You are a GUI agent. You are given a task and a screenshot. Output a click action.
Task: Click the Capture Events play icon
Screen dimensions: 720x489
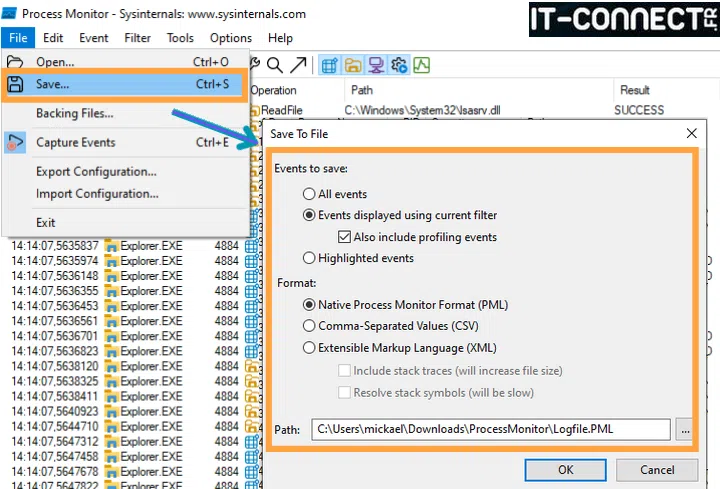[x=15, y=142]
